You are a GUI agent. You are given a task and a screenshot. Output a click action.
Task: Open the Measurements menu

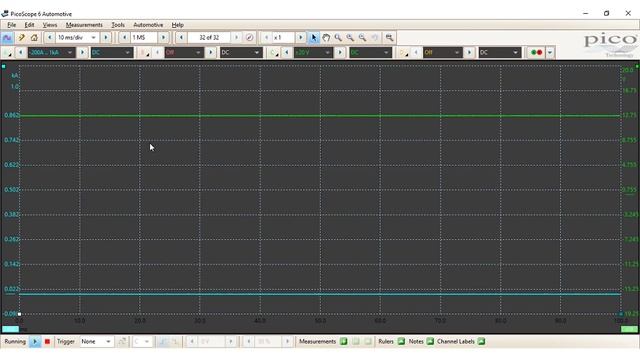(x=84, y=25)
